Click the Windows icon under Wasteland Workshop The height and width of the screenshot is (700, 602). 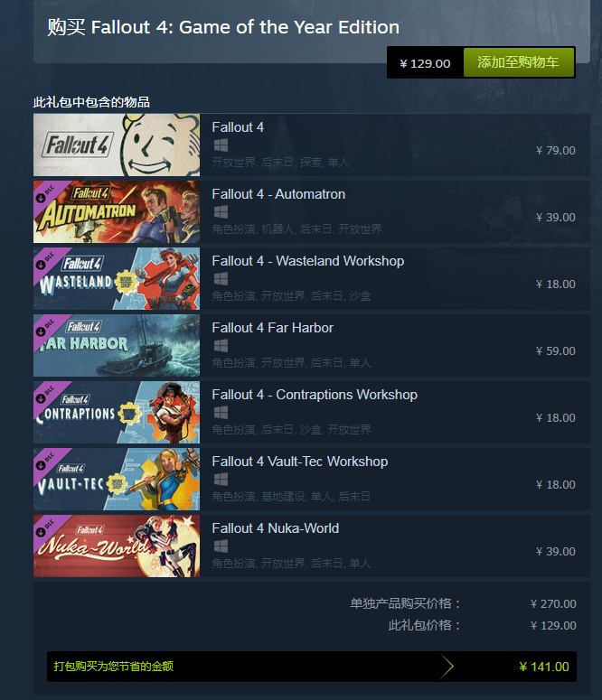point(221,279)
